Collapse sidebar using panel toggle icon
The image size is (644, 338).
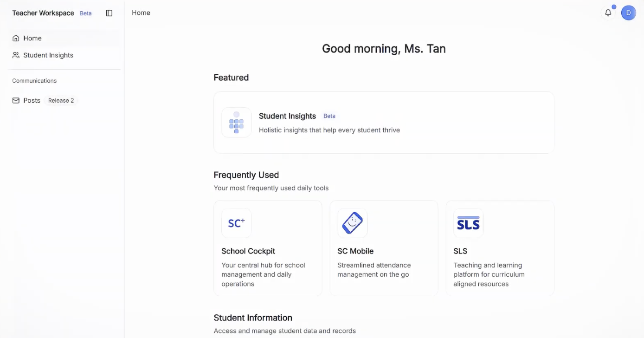point(109,13)
